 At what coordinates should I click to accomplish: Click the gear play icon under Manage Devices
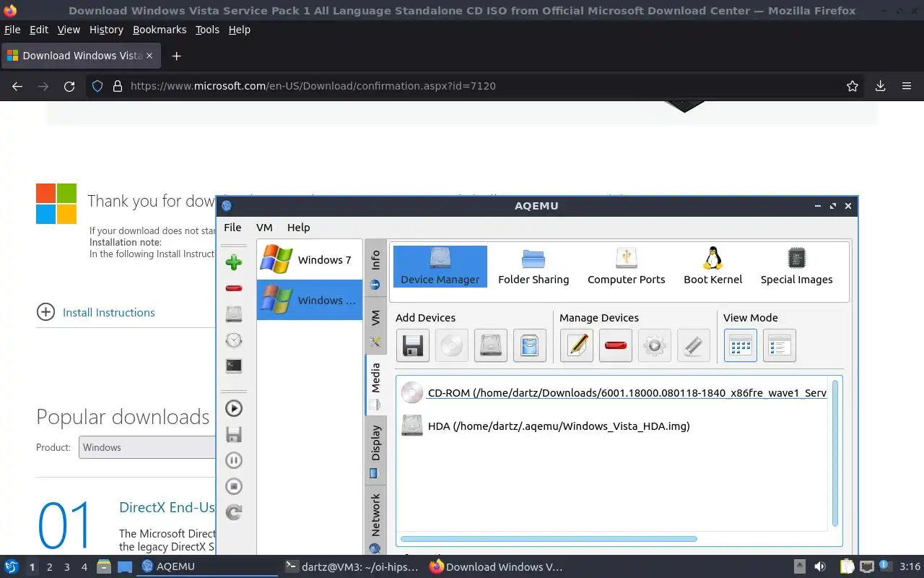pos(655,345)
